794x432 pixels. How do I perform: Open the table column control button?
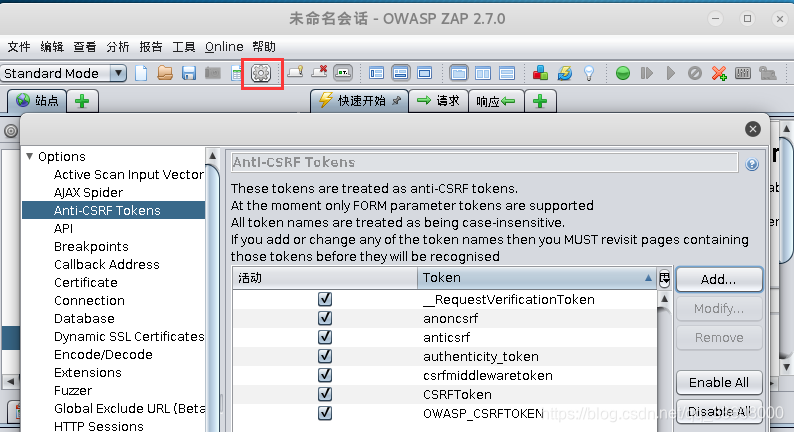[664, 278]
